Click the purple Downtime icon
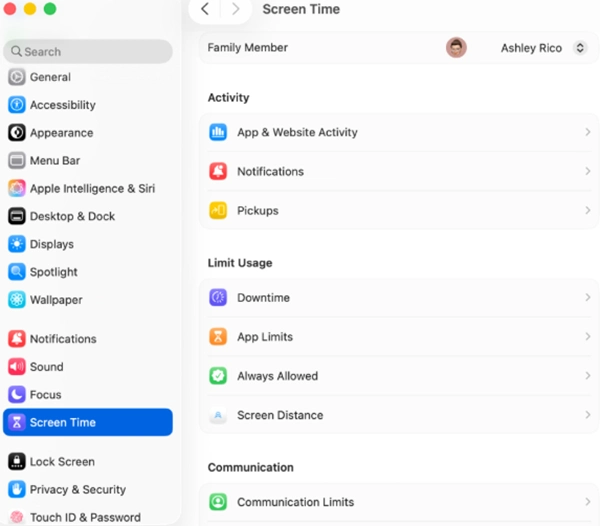Viewport: 600px width, 526px height. click(x=218, y=297)
